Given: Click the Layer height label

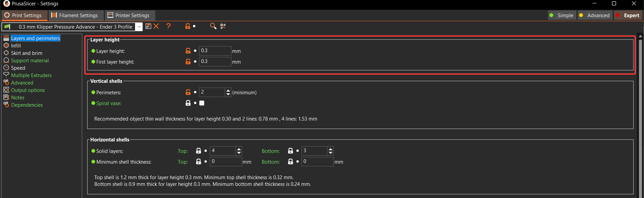Looking at the screenshot, I should point(110,51).
